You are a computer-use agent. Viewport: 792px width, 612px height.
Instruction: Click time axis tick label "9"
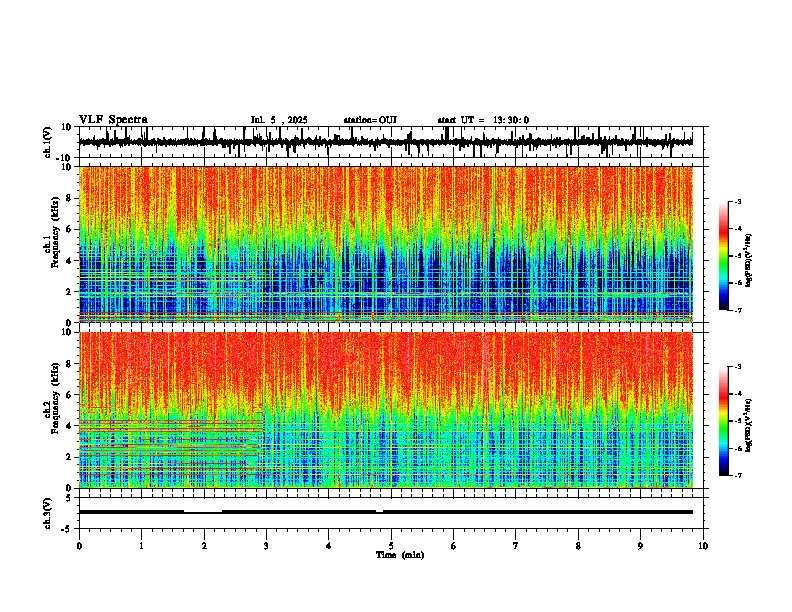(640, 546)
